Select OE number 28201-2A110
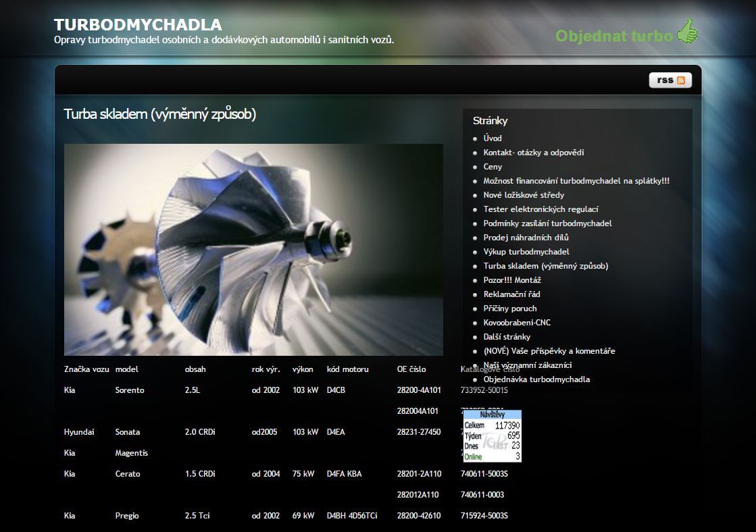Screen dimensions: 756x532 419,474
